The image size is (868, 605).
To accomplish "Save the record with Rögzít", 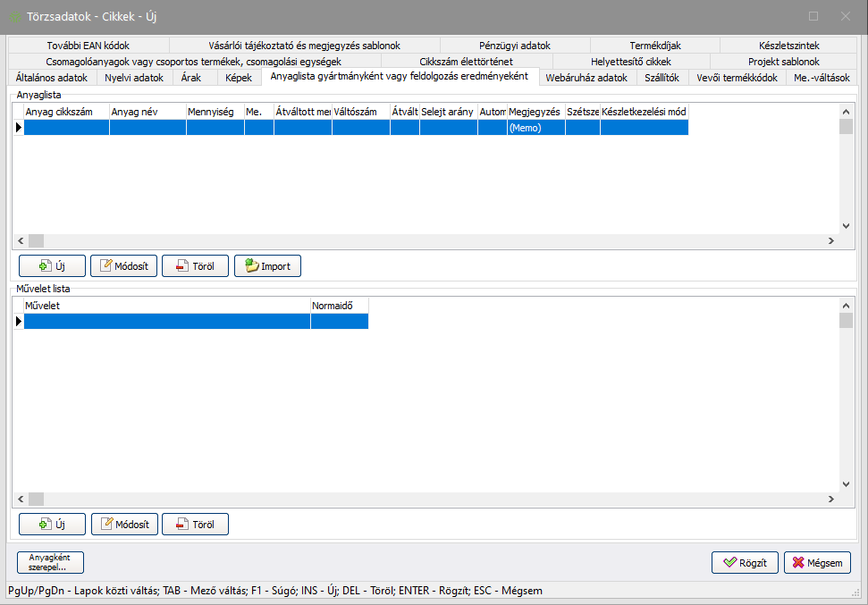I will (745, 563).
